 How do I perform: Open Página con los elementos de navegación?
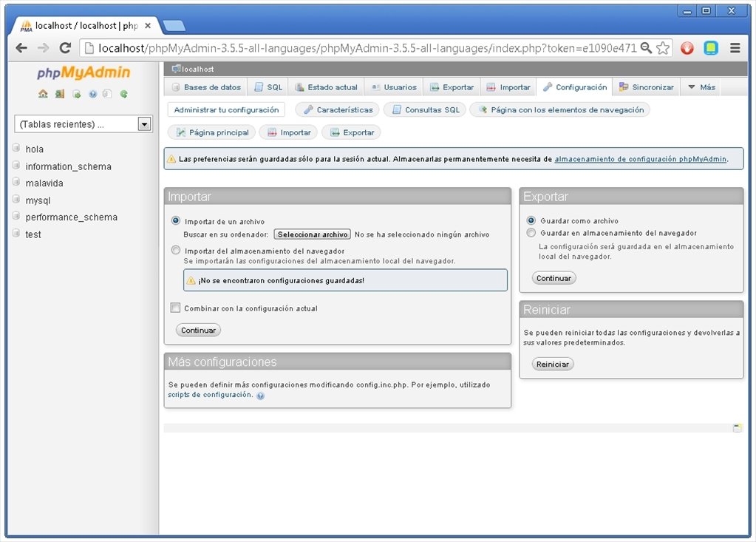point(559,110)
